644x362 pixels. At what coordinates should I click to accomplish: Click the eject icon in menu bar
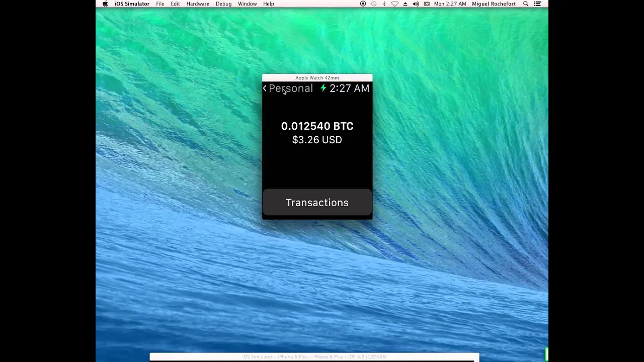405,4
